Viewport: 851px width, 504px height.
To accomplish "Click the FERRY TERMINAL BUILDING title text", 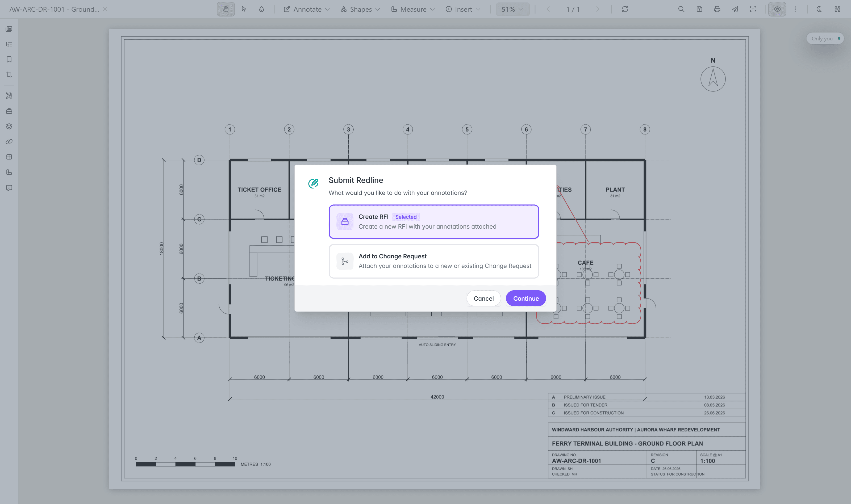I will click(x=627, y=443).
